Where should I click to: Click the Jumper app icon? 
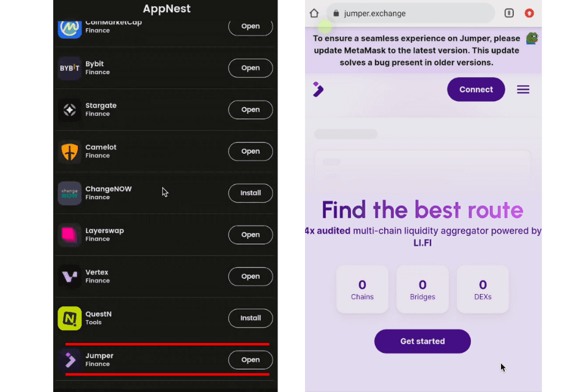coord(69,360)
